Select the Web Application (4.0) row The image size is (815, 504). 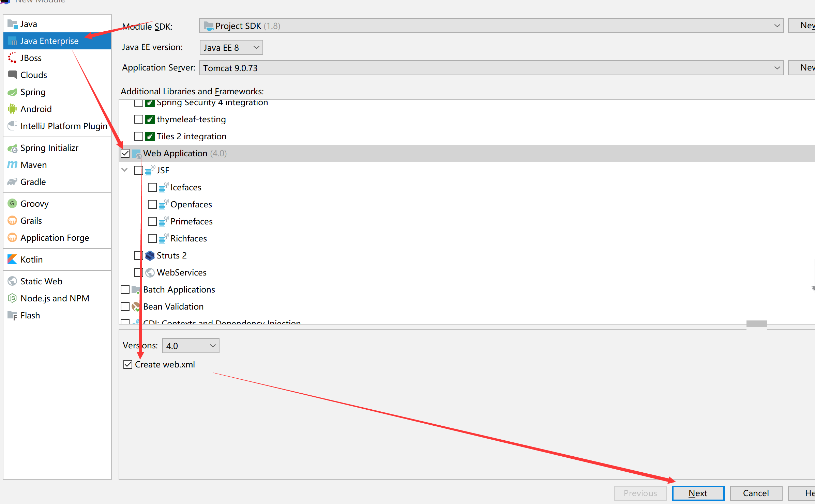tap(467, 153)
